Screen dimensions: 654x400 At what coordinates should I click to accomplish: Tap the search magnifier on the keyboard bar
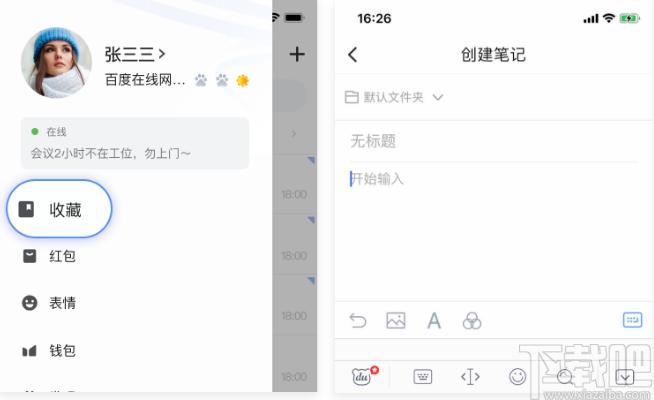tap(565, 377)
